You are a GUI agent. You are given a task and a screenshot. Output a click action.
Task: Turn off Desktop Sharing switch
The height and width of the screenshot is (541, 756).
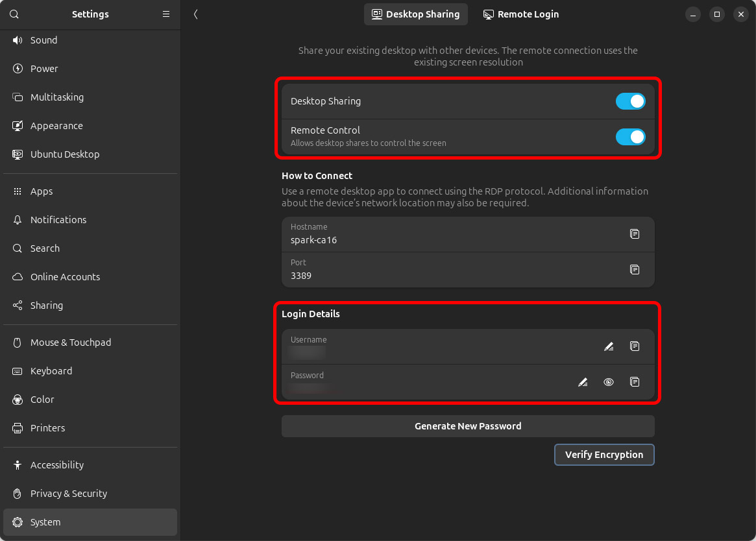[630, 101]
